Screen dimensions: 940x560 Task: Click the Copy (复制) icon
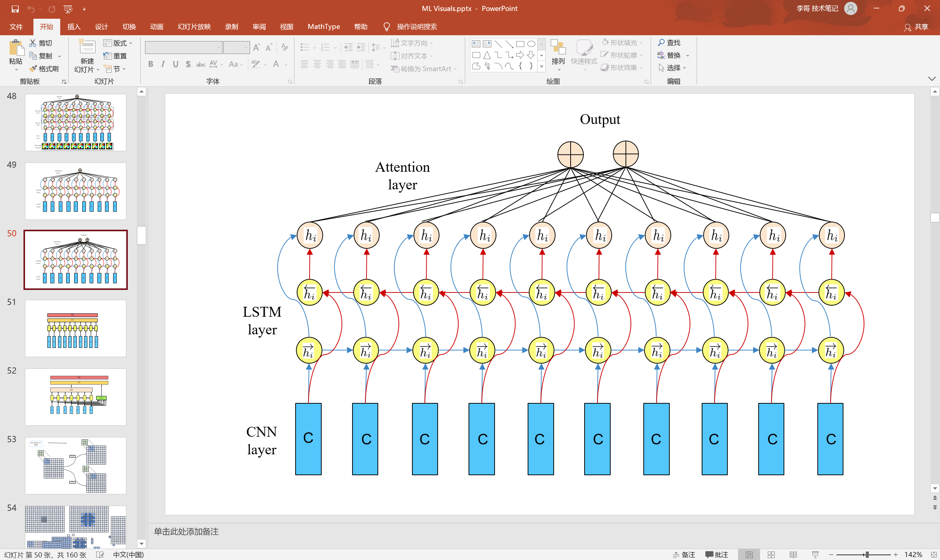coord(33,56)
